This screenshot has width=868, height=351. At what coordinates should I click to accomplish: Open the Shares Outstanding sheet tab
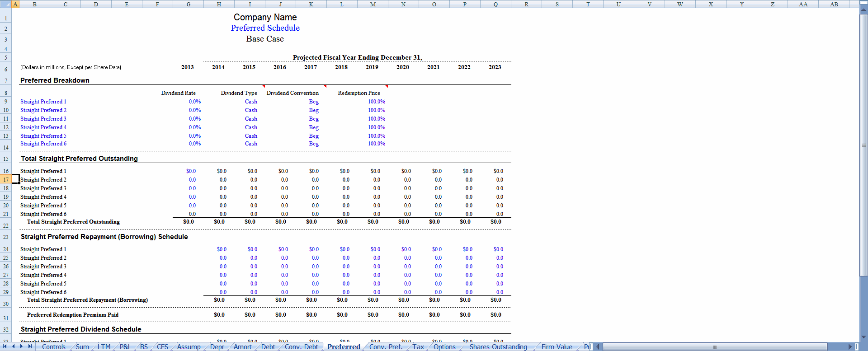(498, 347)
